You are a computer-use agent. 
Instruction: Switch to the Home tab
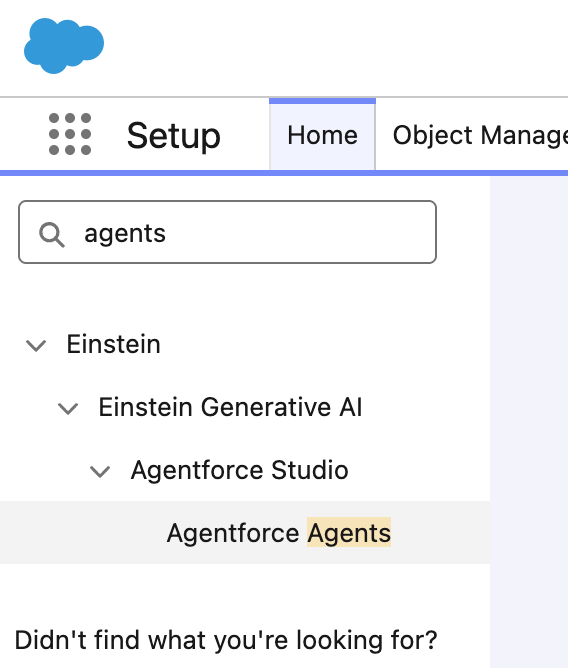click(x=322, y=135)
